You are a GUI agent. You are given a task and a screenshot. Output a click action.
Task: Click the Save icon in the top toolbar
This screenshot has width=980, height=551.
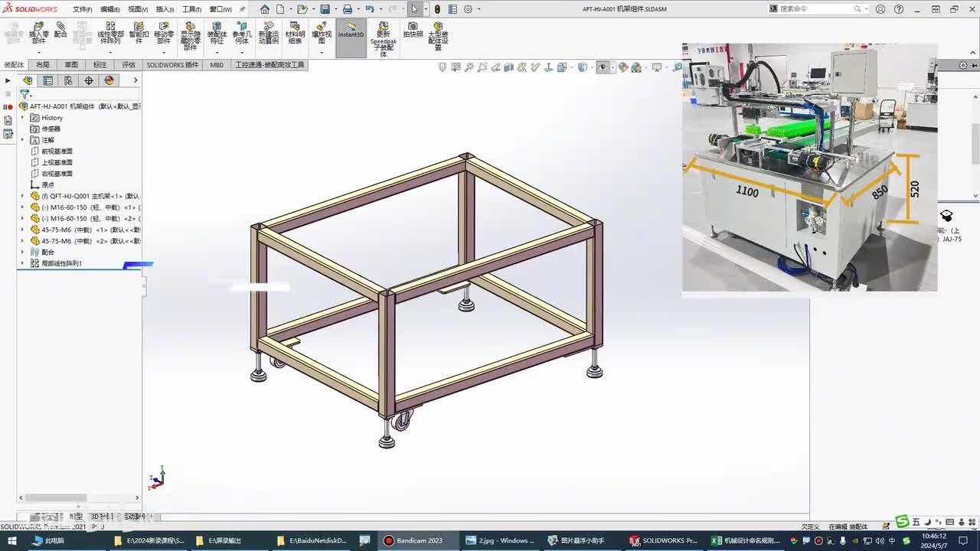click(x=325, y=9)
